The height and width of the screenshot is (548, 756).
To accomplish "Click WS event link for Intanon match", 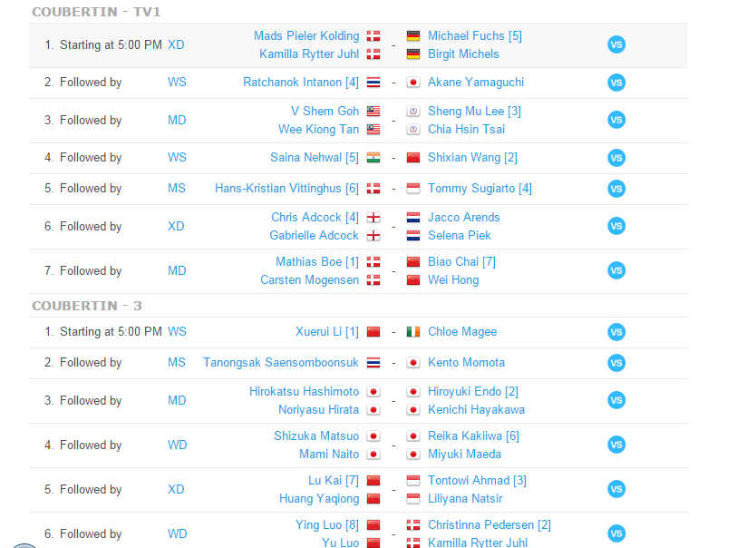I will pos(177,83).
